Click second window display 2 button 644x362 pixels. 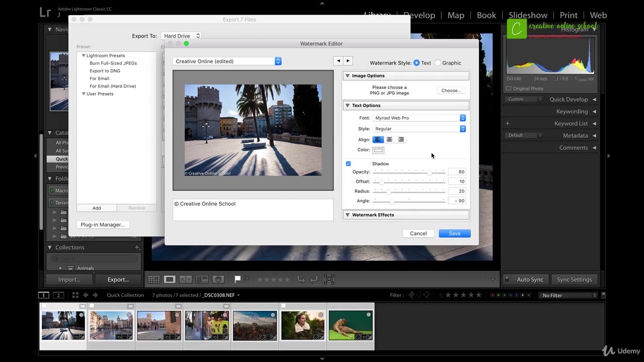(59, 295)
